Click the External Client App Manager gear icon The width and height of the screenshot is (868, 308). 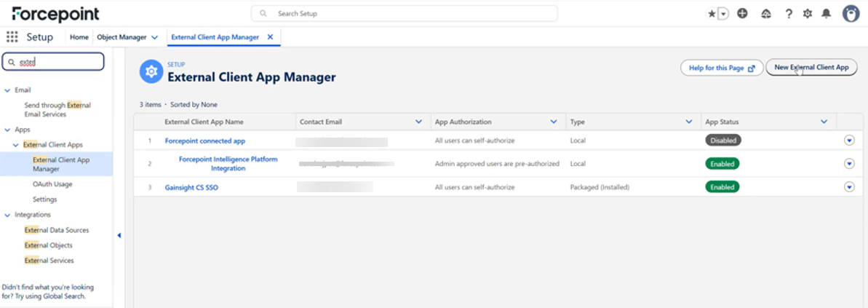[x=151, y=73]
